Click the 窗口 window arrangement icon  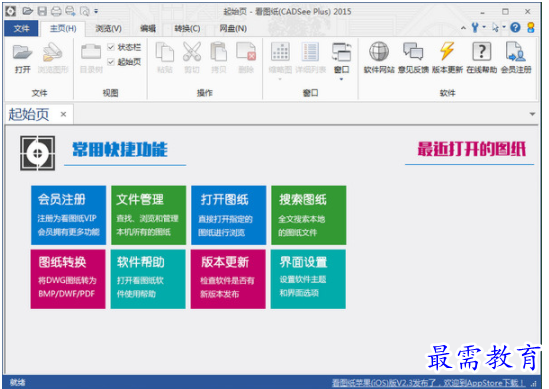[341, 53]
